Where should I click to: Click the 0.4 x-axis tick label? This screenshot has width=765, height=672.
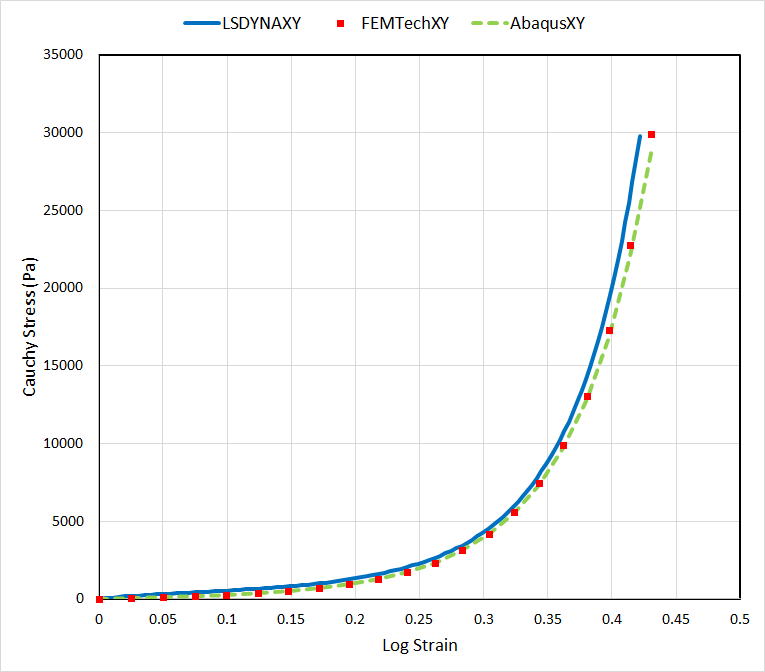click(611, 619)
